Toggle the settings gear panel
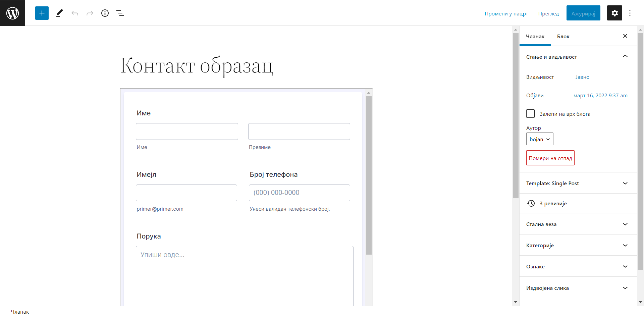The image size is (644, 316). [x=614, y=13]
